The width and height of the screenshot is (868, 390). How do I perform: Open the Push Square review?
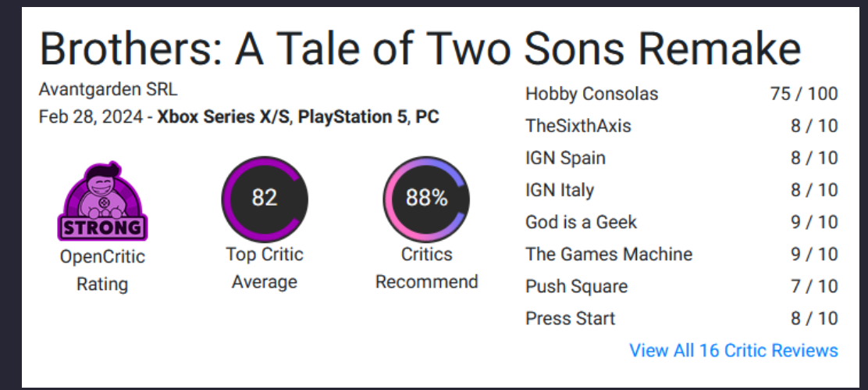coord(576,286)
